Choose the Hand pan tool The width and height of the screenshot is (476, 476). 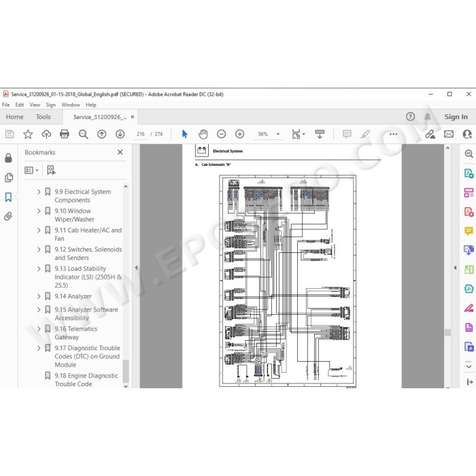point(203,134)
